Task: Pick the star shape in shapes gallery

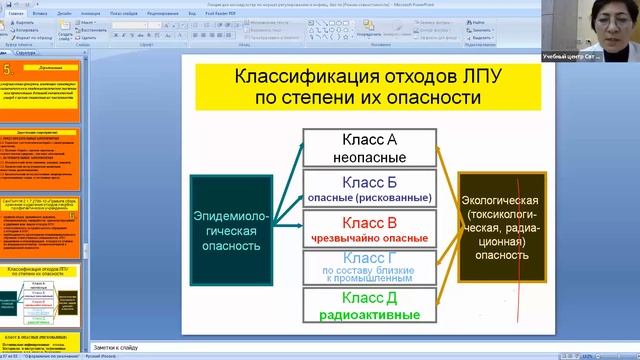Action: coord(346,37)
